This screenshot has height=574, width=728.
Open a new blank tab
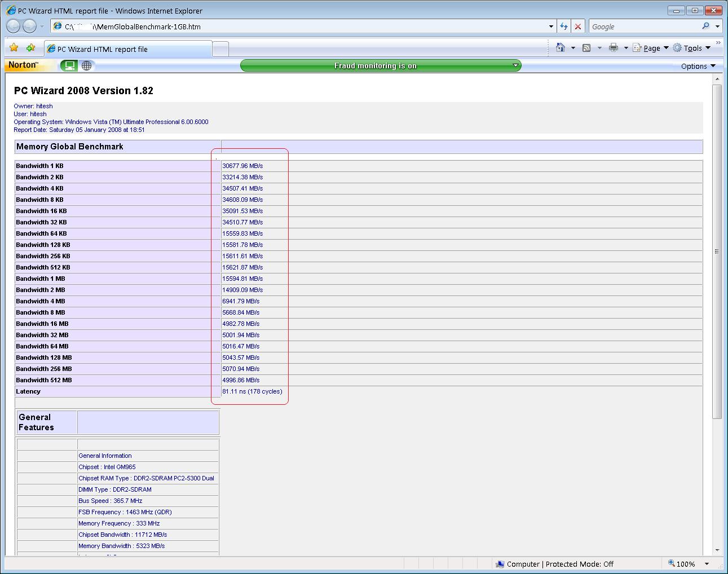tap(221, 50)
